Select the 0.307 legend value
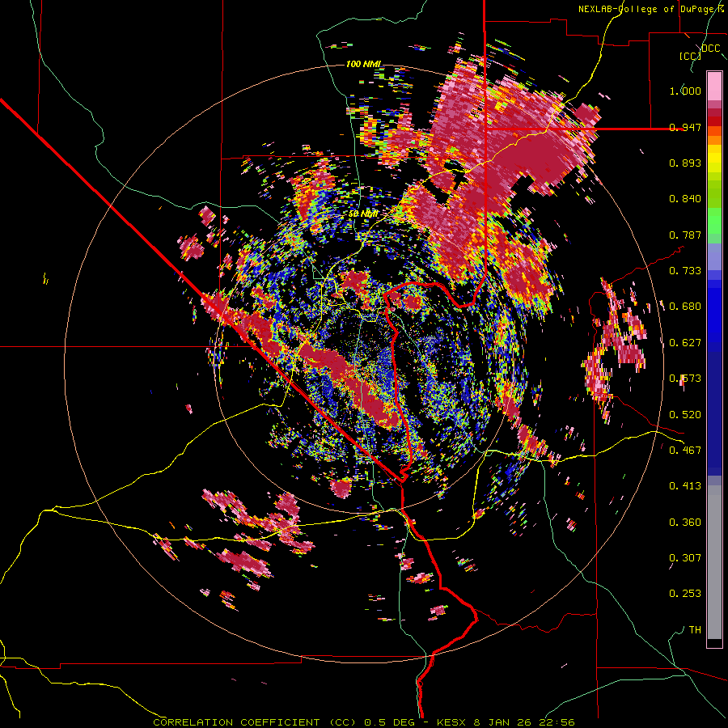728x728 pixels. pyautogui.click(x=685, y=558)
